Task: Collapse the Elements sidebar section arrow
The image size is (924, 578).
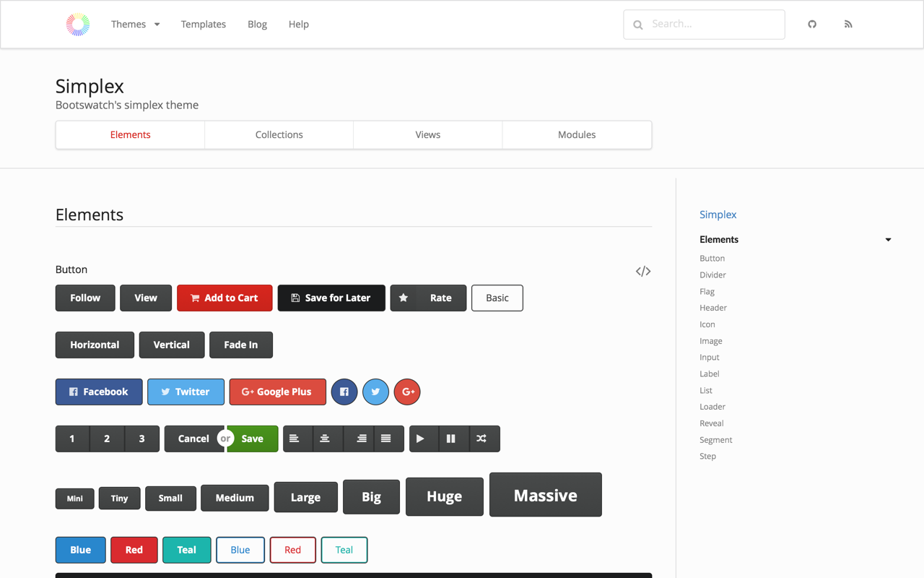Action: tap(889, 240)
